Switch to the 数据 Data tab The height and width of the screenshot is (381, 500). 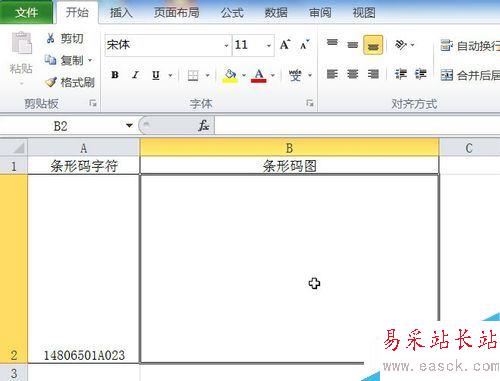coord(276,13)
